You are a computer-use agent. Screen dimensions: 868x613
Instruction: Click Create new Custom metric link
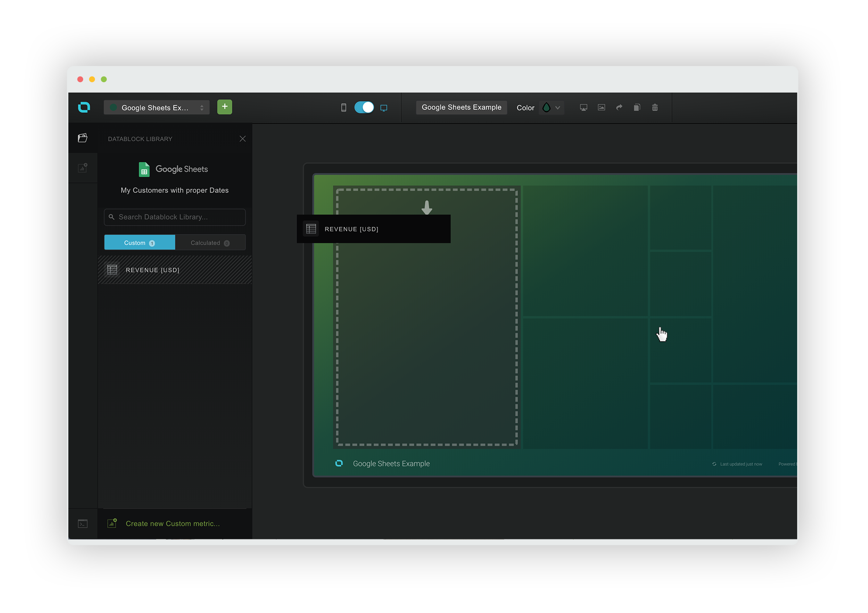tap(172, 524)
